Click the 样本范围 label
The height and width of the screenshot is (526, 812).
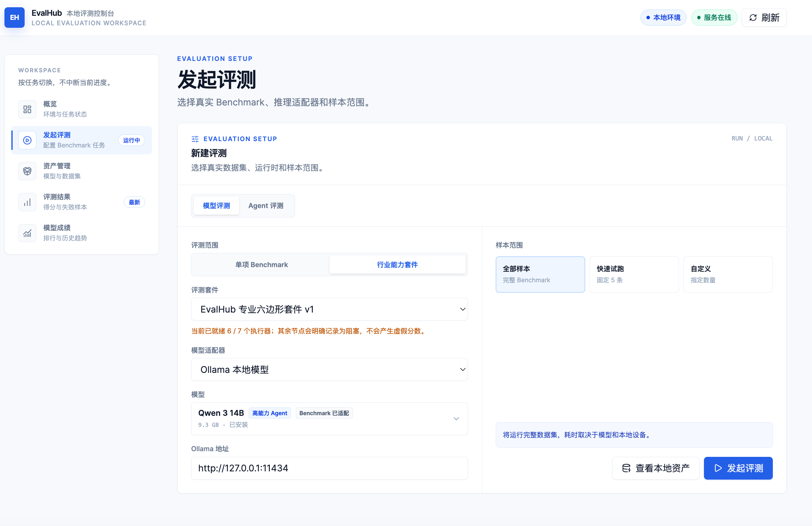click(x=509, y=245)
